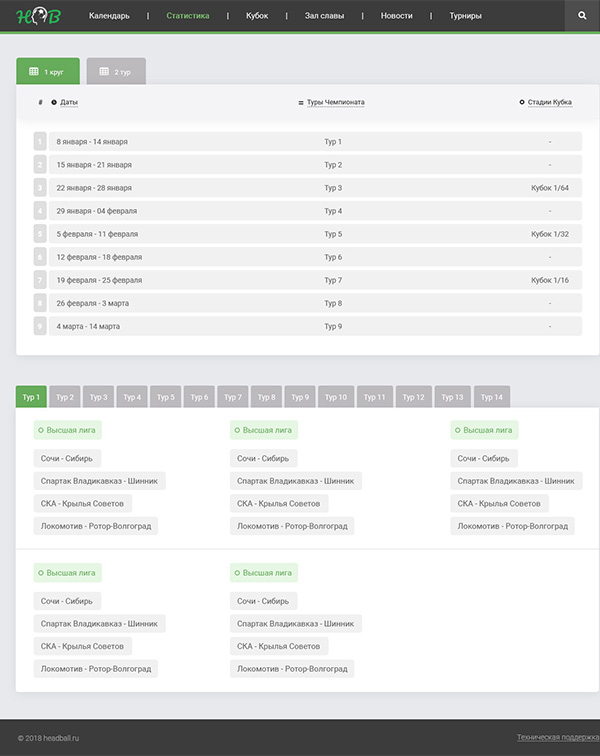Open Локомотив - Ротор-Волгоград in top-right block
Viewport: 600px width, 756px height.
point(512,526)
